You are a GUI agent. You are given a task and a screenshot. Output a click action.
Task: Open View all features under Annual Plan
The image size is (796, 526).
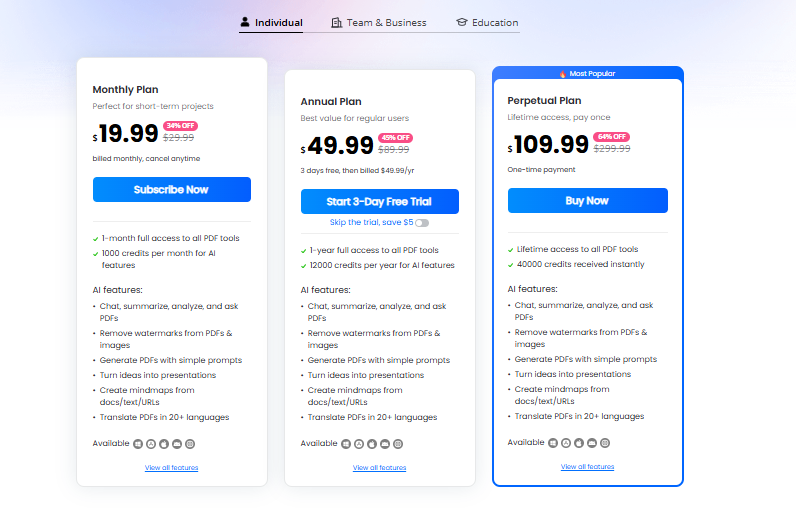[x=379, y=468]
